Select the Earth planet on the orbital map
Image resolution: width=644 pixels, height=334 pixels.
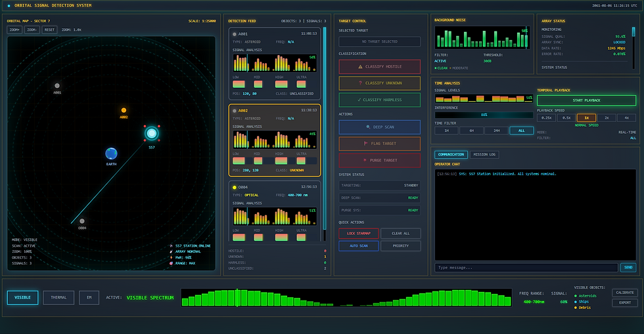[x=111, y=154]
